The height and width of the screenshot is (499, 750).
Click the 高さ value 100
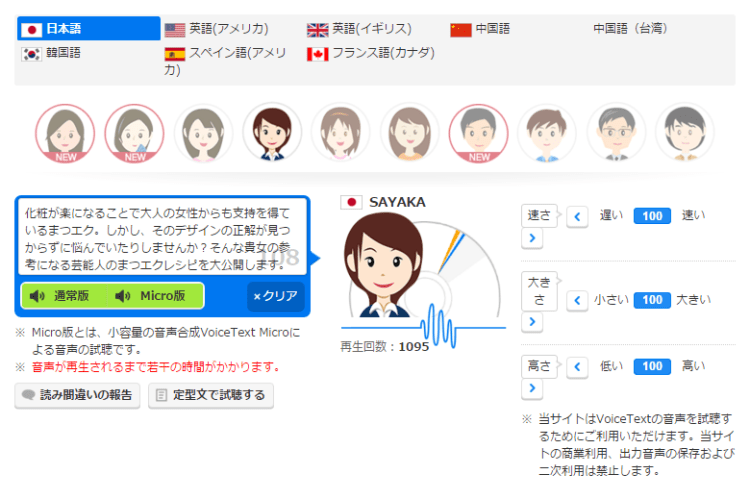[652, 366]
